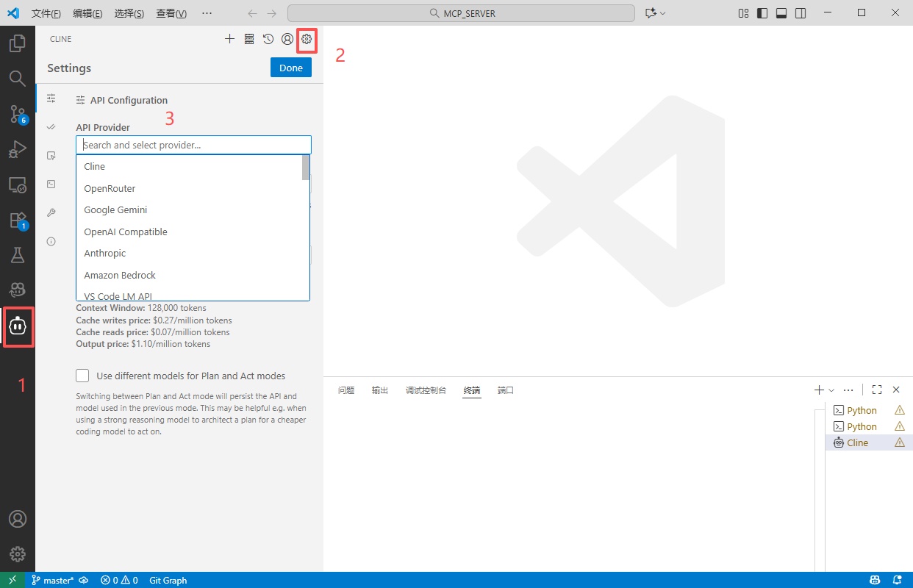Open Git Graph from status bar
Image resolution: width=913 pixels, height=588 pixels.
click(x=168, y=580)
